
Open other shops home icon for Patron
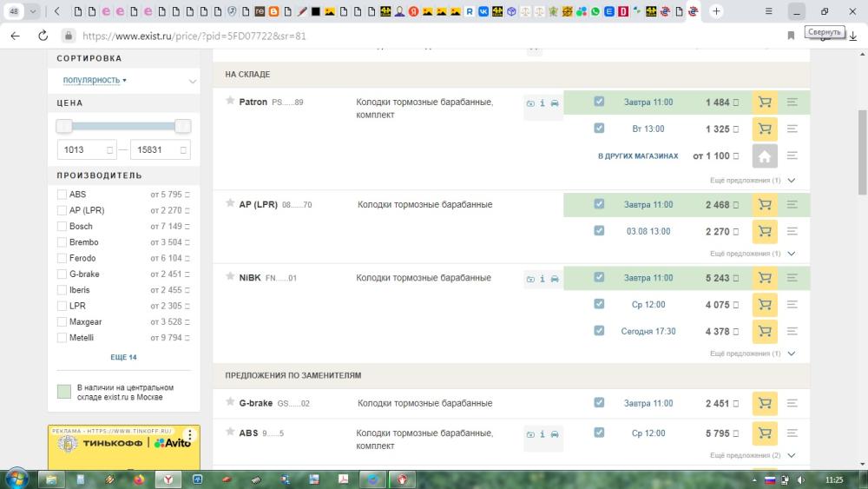pyautogui.click(x=765, y=156)
